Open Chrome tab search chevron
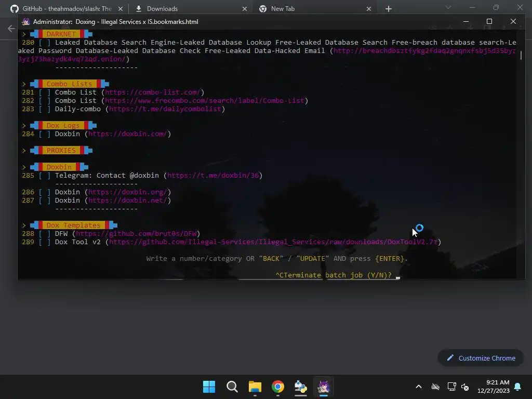 tap(448, 7)
